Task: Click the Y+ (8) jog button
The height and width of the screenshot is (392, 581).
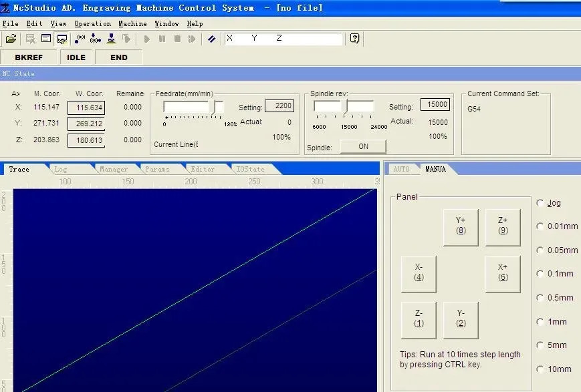Action: point(461,227)
